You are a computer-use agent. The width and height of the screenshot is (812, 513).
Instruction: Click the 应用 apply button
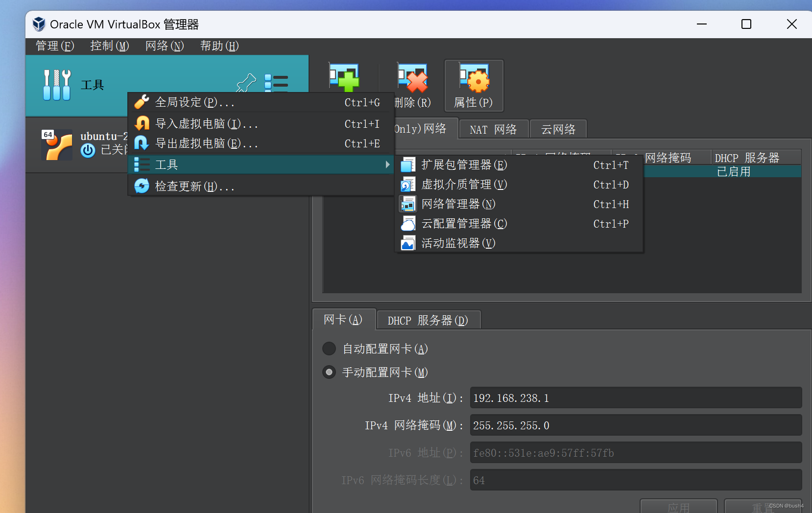tap(679, 507)
